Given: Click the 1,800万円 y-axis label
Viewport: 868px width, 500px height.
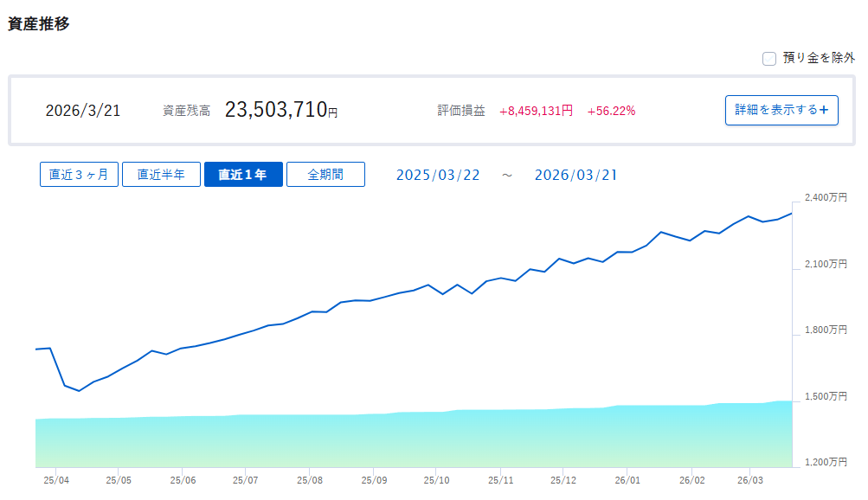Looking at the screenshot, I should tap(825, 330).
